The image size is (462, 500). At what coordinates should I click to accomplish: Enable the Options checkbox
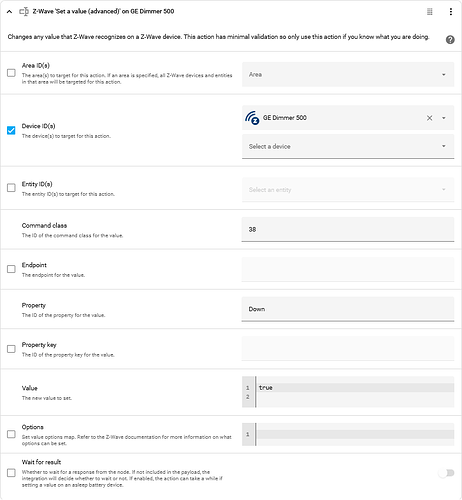click(11, 434)
